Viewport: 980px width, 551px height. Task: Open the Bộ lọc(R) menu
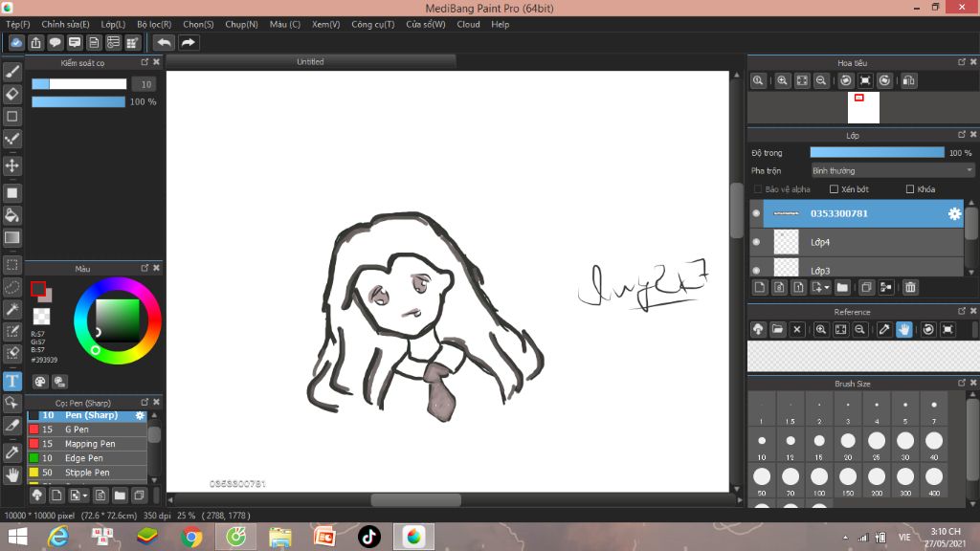click(x=154, y=24)
